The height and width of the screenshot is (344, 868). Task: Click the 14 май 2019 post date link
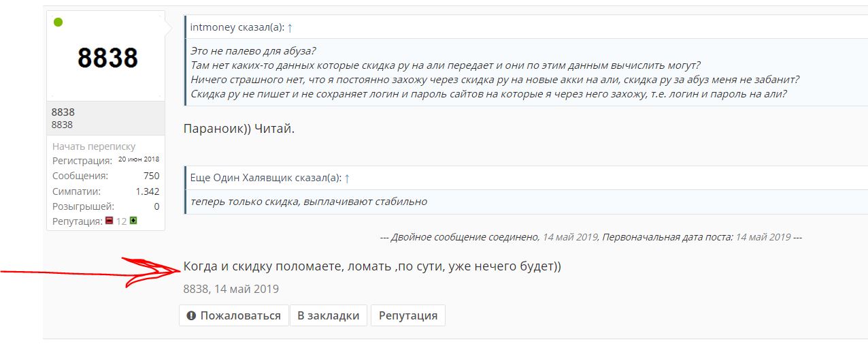[x=246, y=289]
